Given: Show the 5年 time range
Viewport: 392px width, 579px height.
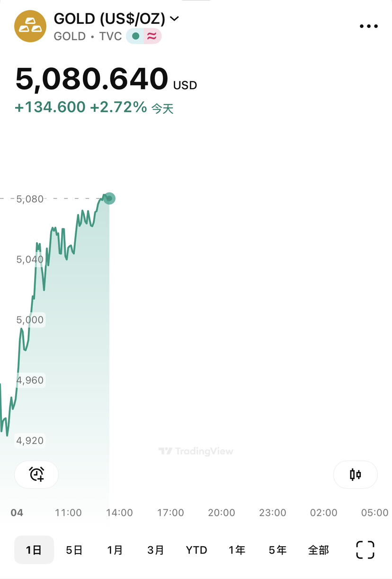Looking at the screenshot, I should [278, 550].
